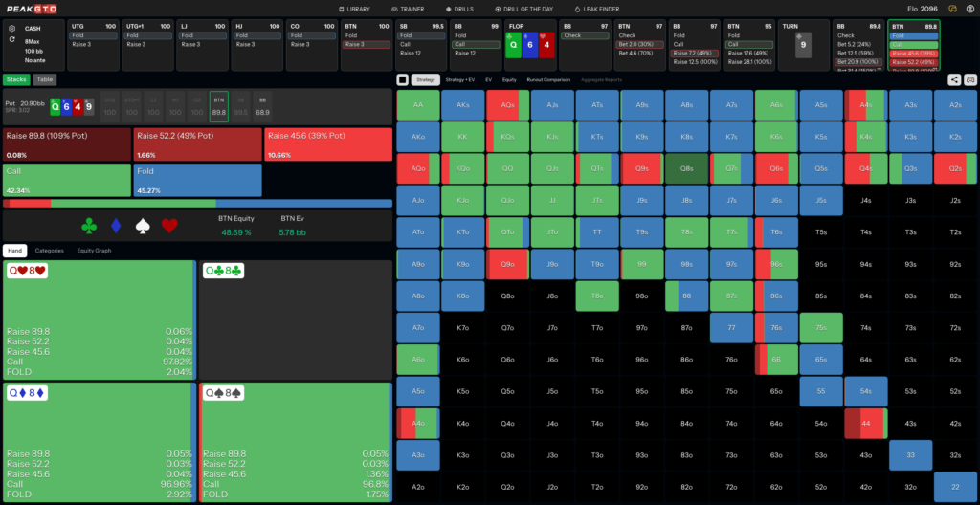This screenshot has height=505, width=980.
Task: Filter by hearts suit icon
Action: pos(169,227)
